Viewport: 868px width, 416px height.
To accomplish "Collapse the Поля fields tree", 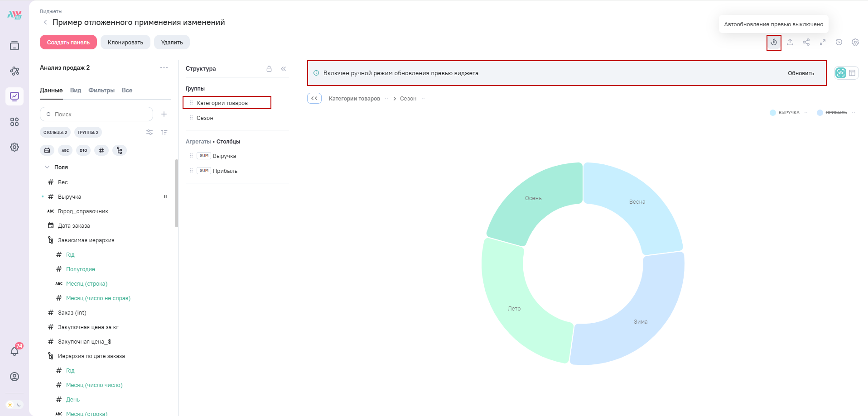I will pyautogui.click(x=47, y=167).
